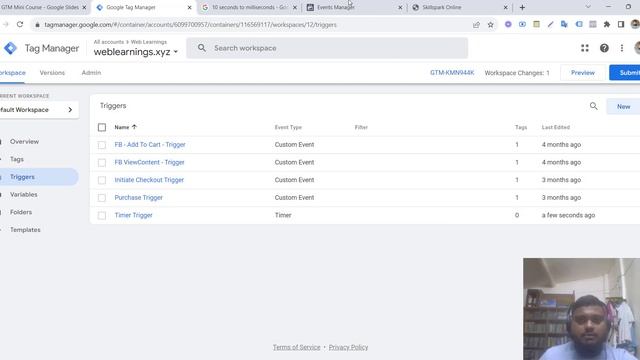Click the Preview button
Viewport: 640px width, 360px height.
582,73
